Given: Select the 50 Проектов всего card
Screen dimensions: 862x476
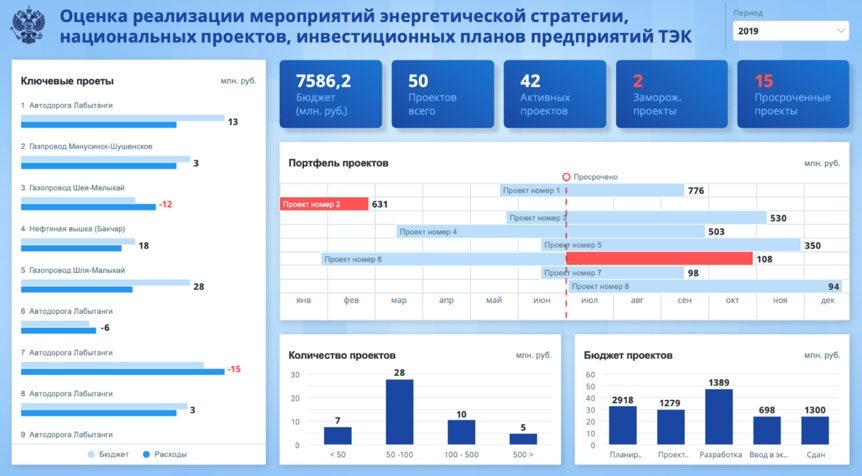Looking at the screenshot, I should [x=442, y=94].
